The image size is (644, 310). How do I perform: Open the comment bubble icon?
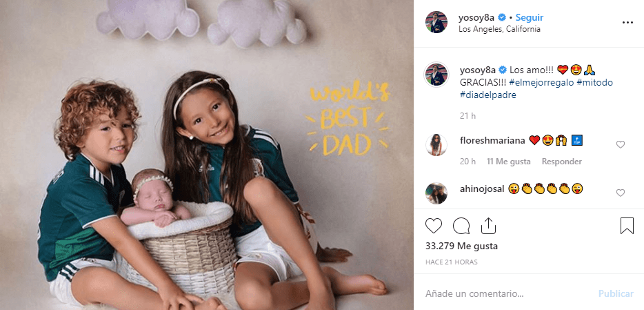tap(461, 226)
